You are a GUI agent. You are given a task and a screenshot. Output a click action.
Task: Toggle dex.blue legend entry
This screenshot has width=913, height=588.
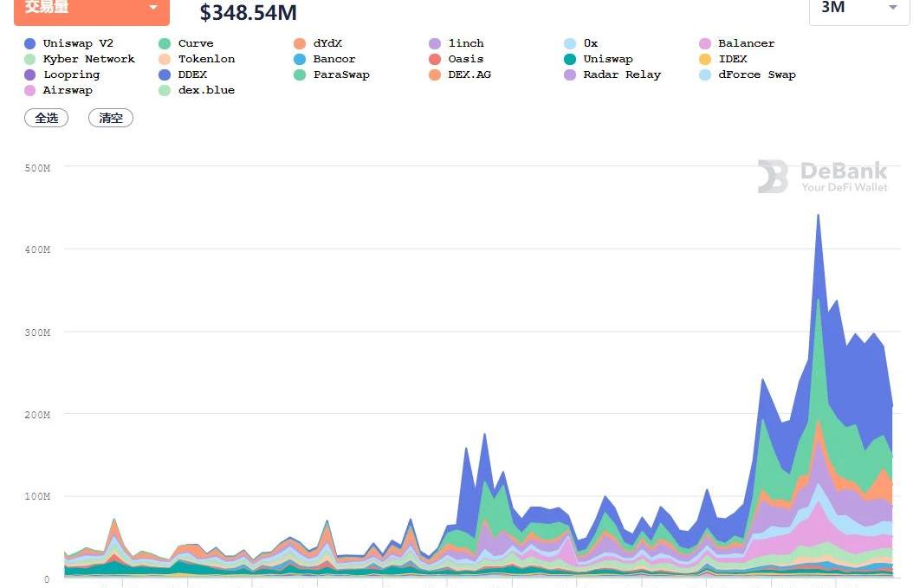(x=197, y=91)
